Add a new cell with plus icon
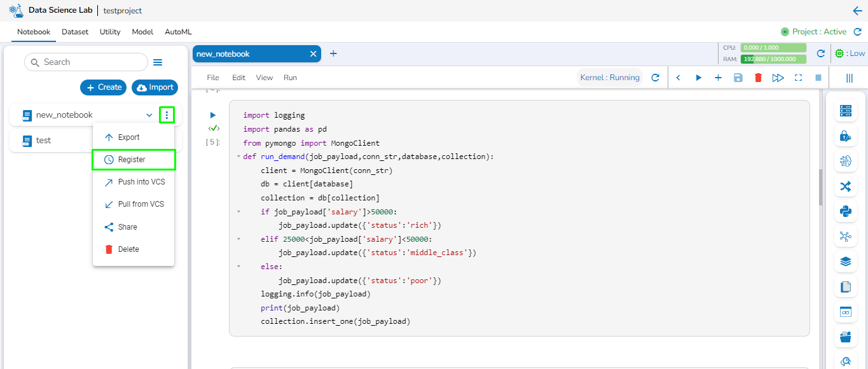 pos(718,78)
